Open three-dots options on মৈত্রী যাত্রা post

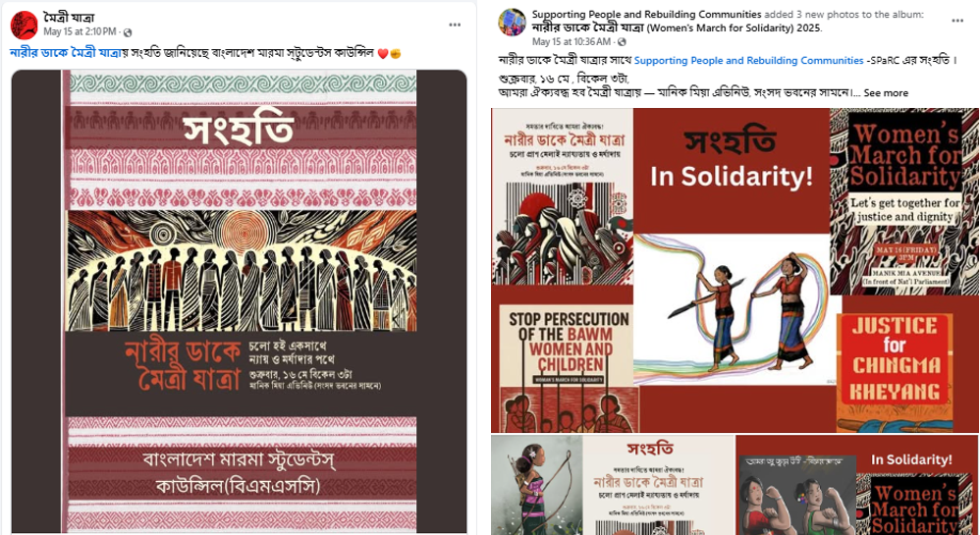tap(455, 25)
